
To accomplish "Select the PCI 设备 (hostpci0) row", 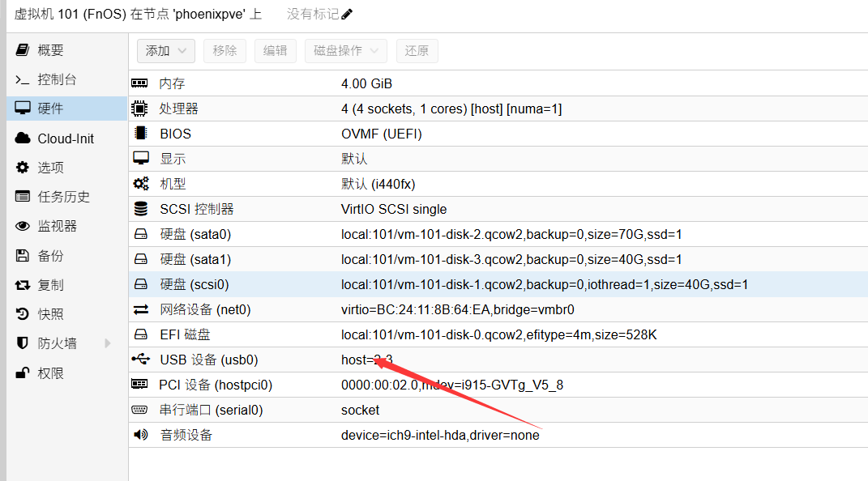I will 216,385.
